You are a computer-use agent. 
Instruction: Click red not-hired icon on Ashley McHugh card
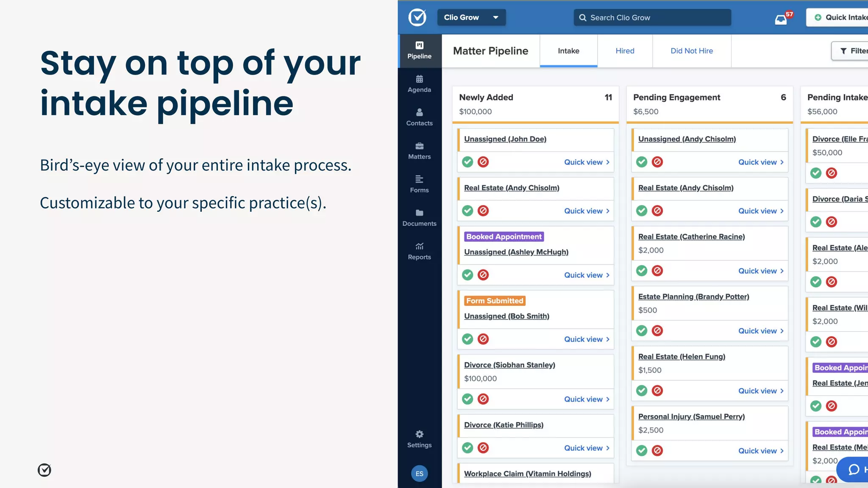[483, 275]
